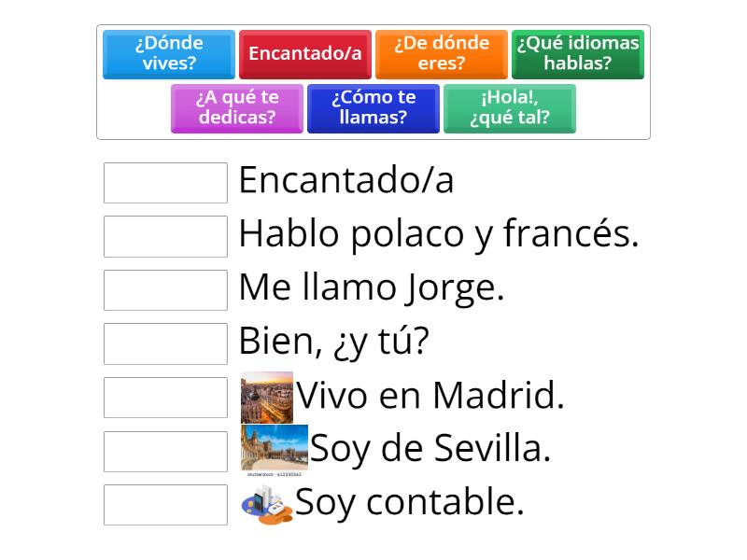The image size is (747, 560).
Task: Choose the green "¿Qué idiomas hablas?" tile
Action: point(577,54)
